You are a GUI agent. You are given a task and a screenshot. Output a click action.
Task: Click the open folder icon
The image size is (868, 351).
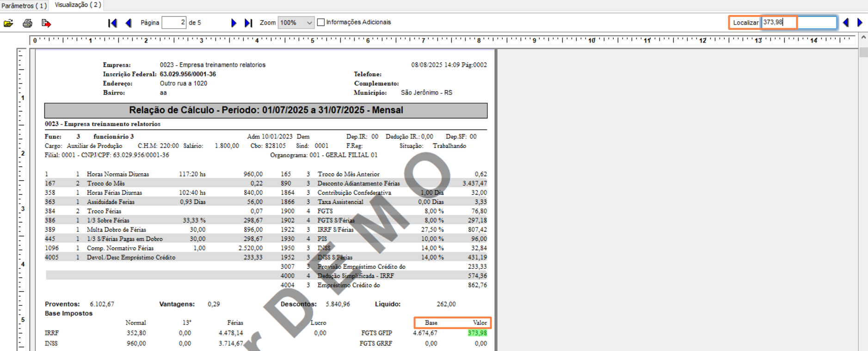(x=8, y=23)
